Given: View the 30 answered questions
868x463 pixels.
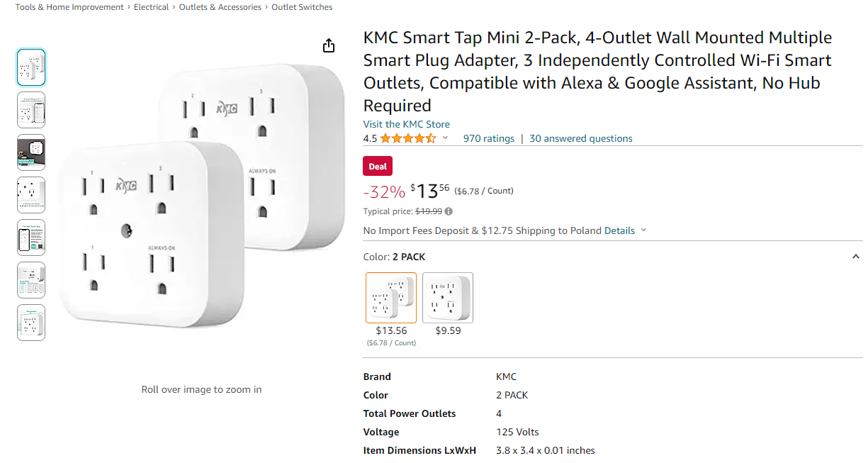Looking at the screenshot, I should (x=581, y=138).
